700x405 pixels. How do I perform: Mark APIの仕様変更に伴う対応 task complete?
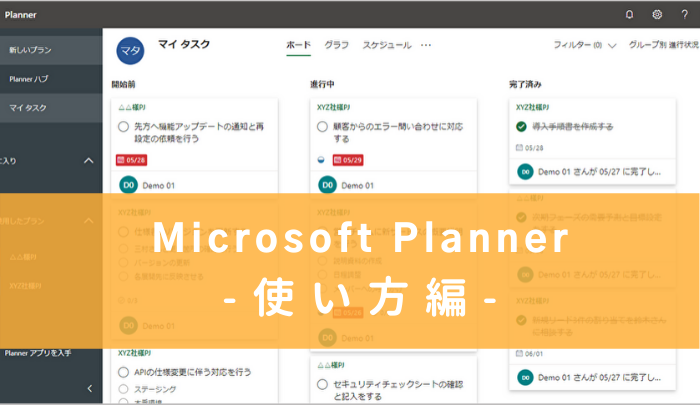(124, 372)
